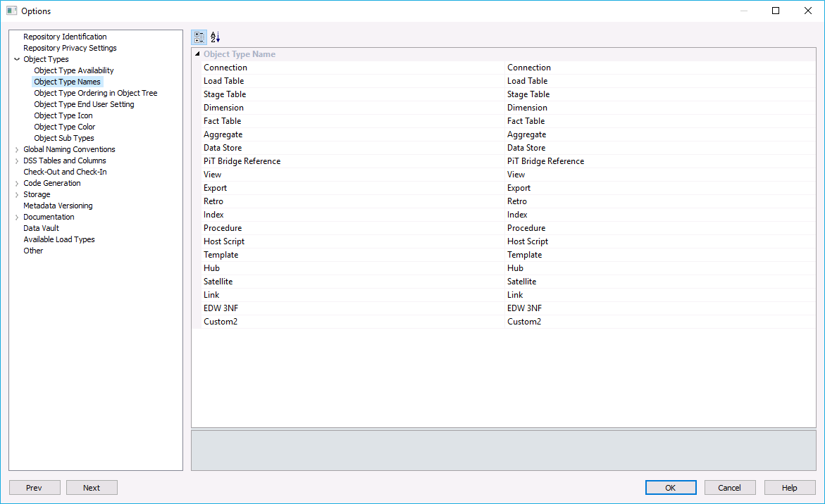This screenshot has width=825, height=504.
Task: Select Object Type Icon page
Action: [x=63, y=115]
